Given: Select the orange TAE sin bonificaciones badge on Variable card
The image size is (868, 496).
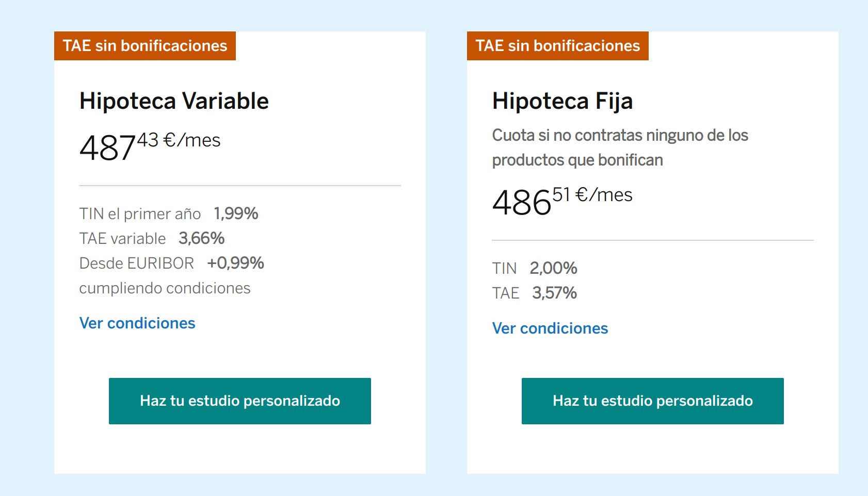Looking at the screenshot, I should point(145,46).
